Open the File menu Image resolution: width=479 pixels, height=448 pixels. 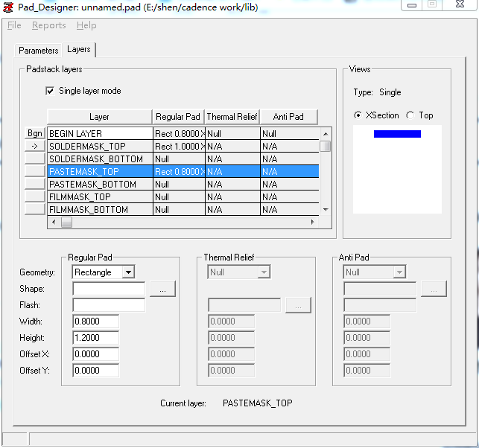14,25
